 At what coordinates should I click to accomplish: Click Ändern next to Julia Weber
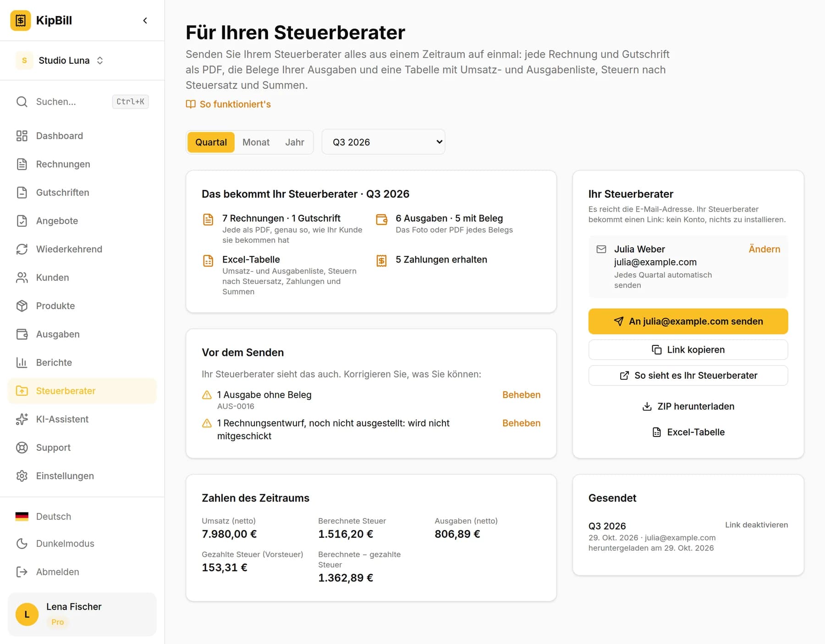pos(764,249)
